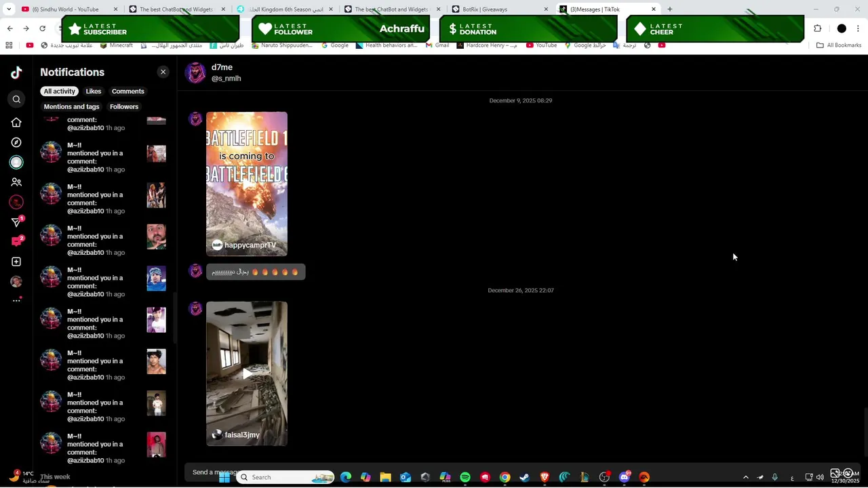Click the @s_nmlh username in chat header
This screenshot has width=868, height=488.
point(226,79)
